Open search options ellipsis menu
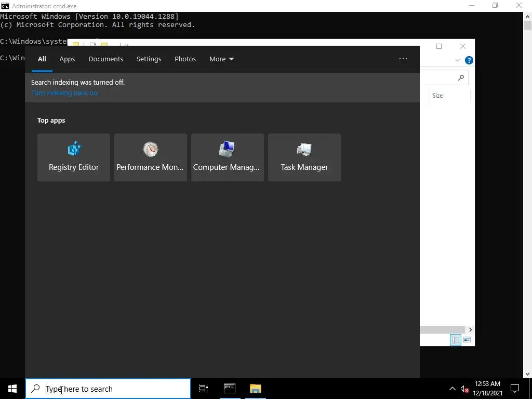 (x=403, y=59)
